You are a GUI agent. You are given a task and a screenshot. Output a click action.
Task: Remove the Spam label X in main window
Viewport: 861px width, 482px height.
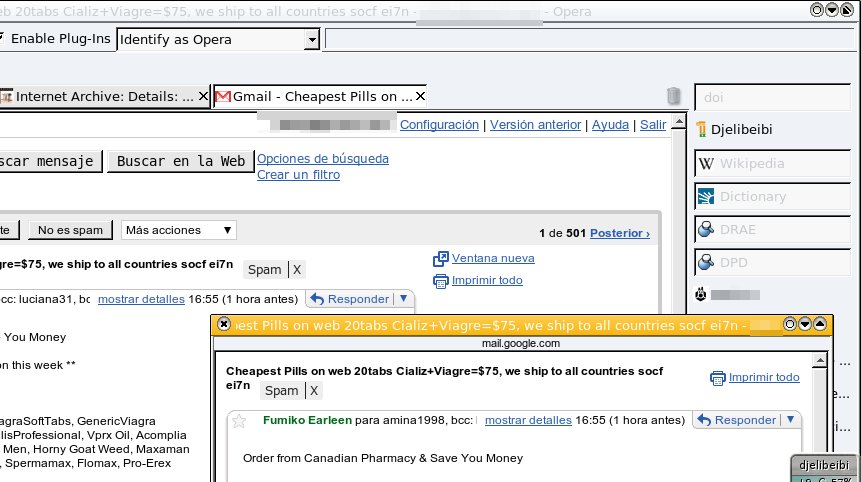pos(297,270)
